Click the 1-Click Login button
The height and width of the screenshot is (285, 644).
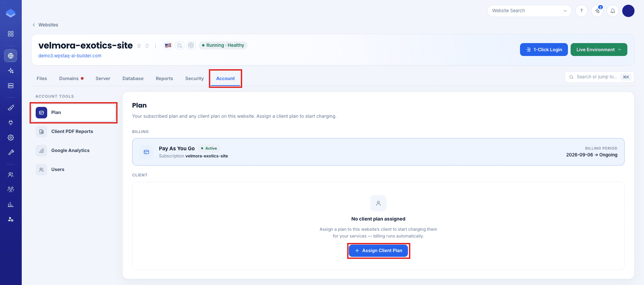[x=544, y=50]
